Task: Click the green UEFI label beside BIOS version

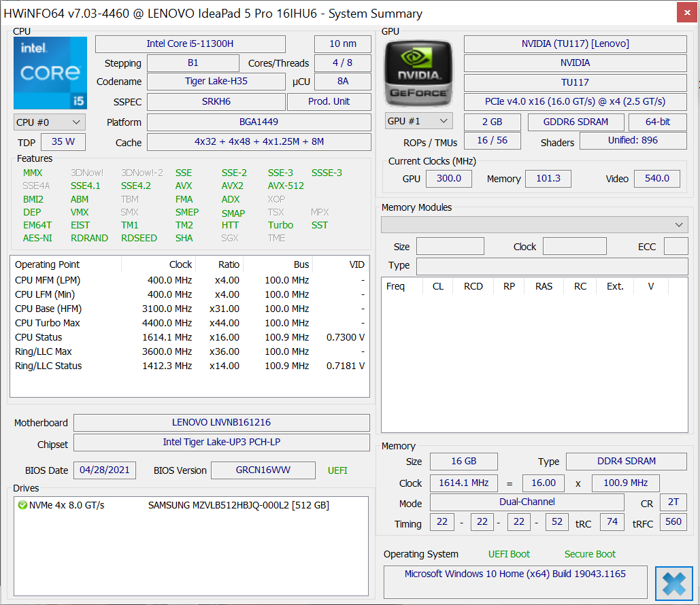Action: pos(337,470)
